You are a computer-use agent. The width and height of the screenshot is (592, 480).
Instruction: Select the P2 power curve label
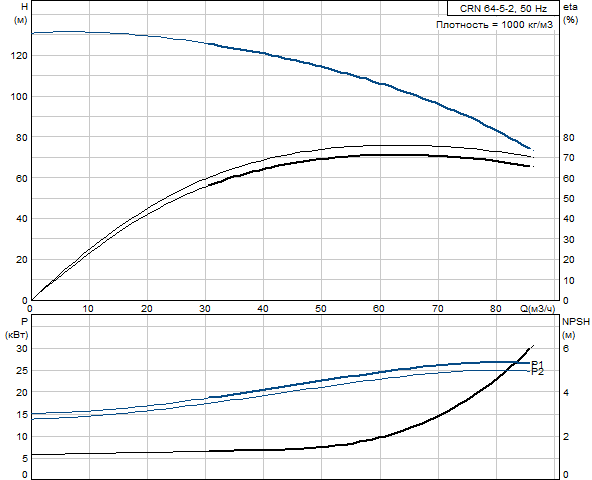[537, 372]
